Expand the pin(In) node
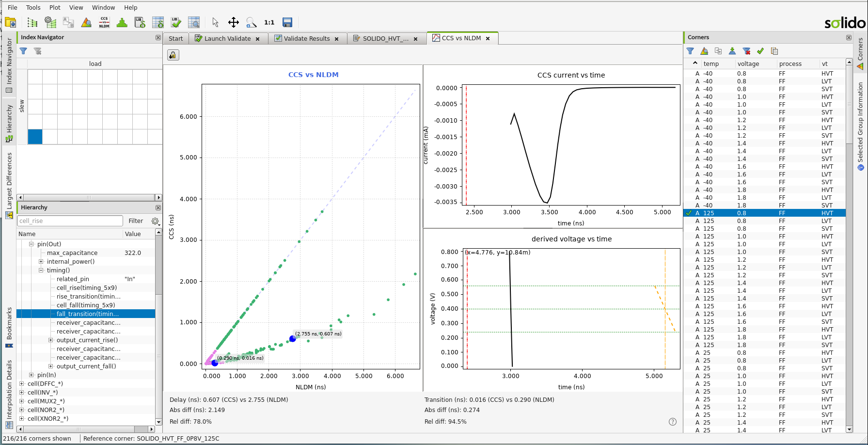This screenshot has height=445, width=868. point(32,375)
